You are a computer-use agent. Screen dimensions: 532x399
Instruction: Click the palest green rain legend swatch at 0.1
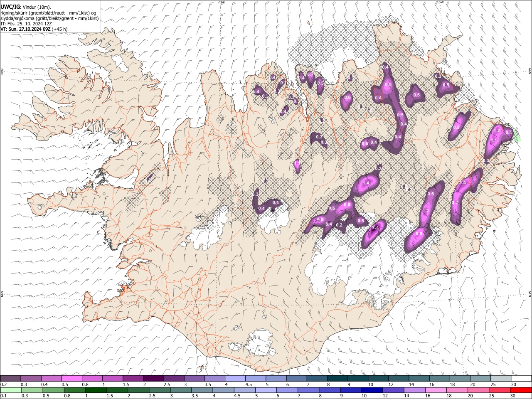[11, 390]
